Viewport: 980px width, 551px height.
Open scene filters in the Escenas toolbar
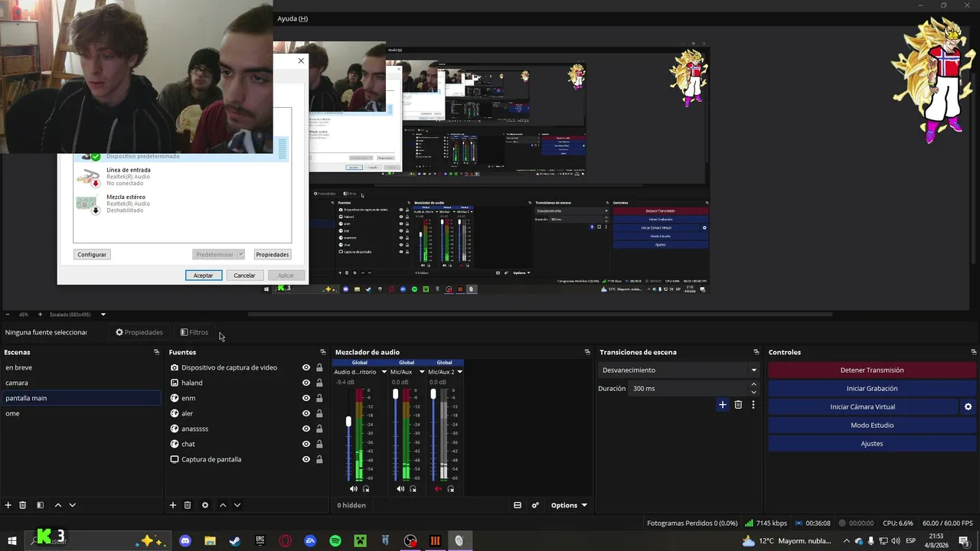(40, 505)
